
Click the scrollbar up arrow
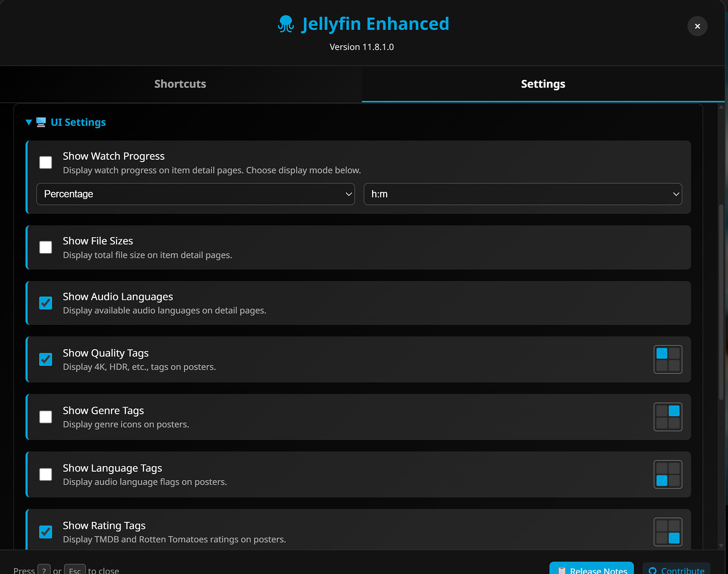[721, 107]
